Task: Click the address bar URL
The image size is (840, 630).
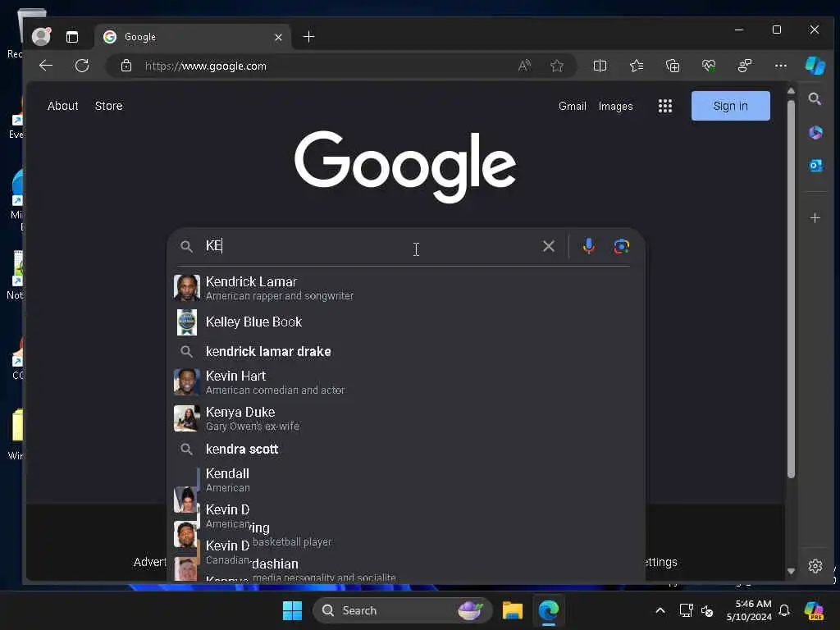Action: 206,66
